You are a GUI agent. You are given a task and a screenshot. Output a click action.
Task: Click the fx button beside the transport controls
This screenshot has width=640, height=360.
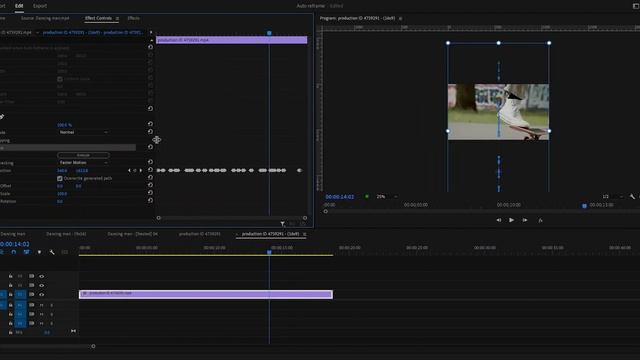click(540, 220)
